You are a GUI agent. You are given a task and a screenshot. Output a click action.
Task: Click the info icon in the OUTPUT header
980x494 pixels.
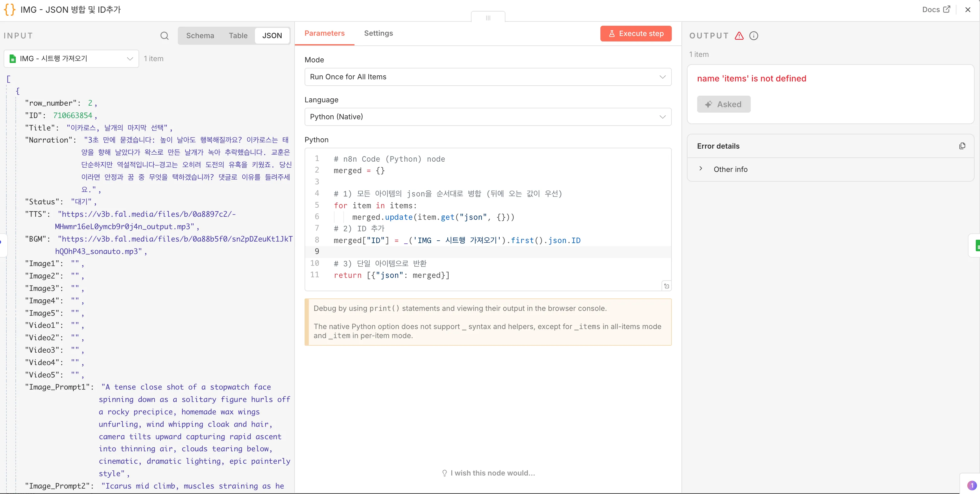(754, 36)
